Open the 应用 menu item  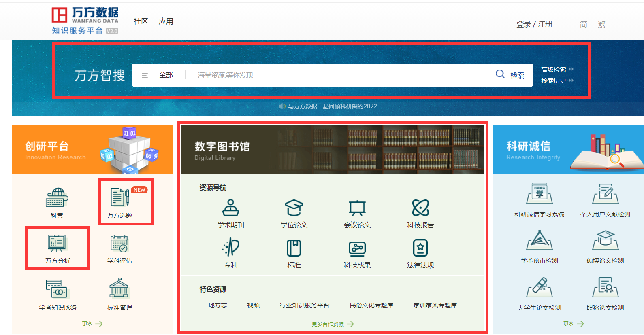point(166,21)
